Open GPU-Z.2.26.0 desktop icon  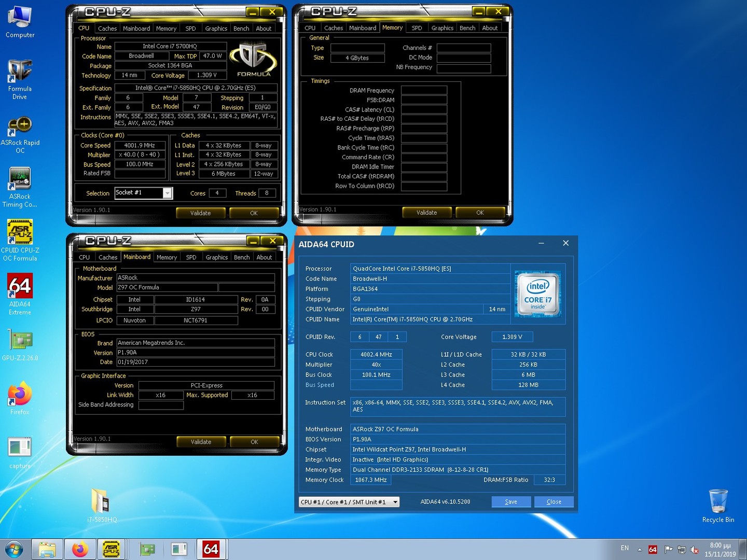(x=20, y=346)
